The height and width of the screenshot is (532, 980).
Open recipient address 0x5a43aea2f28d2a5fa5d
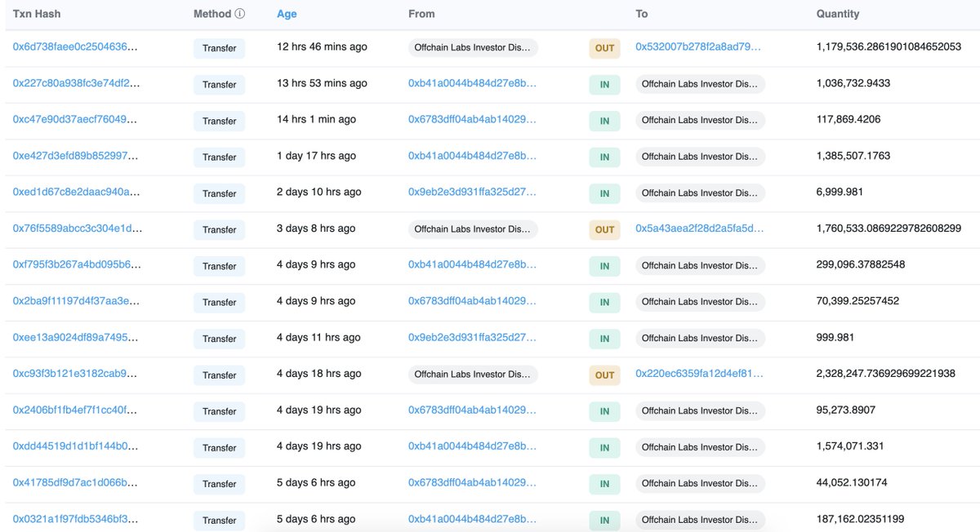coord(700,228)
